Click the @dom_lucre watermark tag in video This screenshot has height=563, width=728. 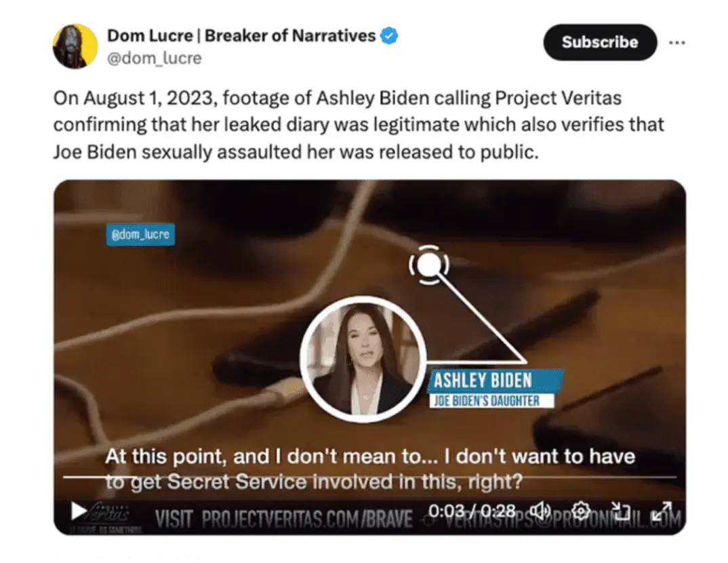(x=141, y=234)
